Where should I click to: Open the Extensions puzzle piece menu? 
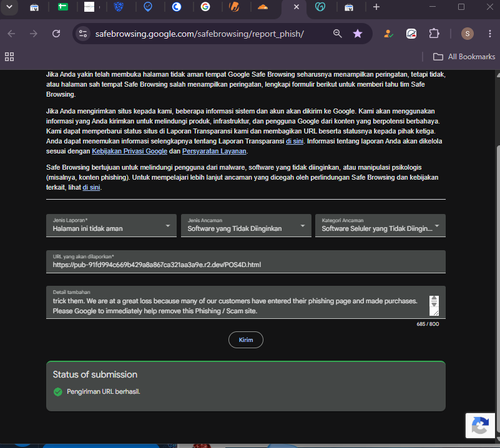click(434, 34)
